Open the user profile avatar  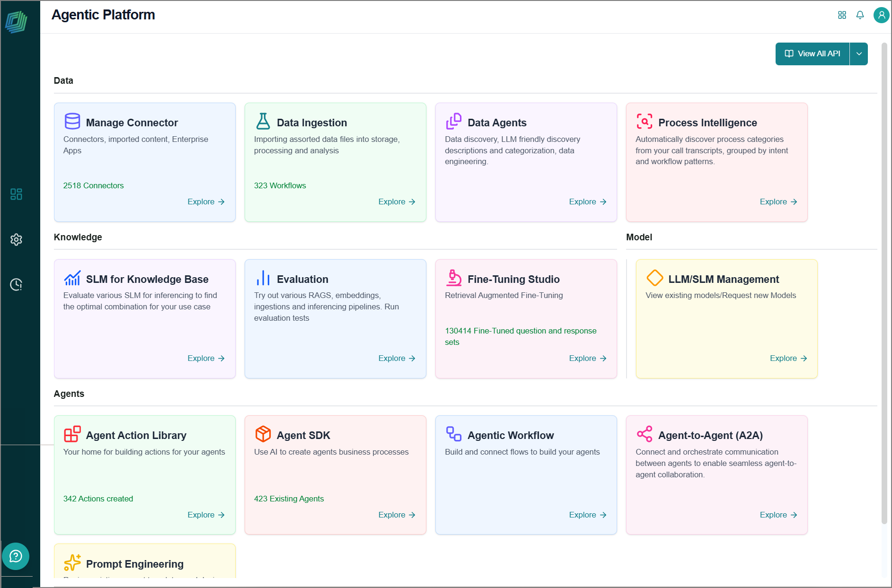tap(881, 15)
